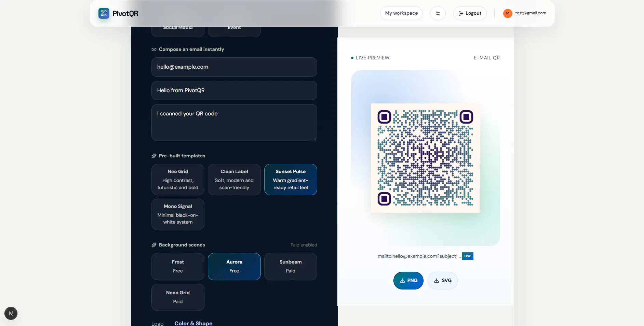
Task: Open My workspace
Action: coord(401,13)
